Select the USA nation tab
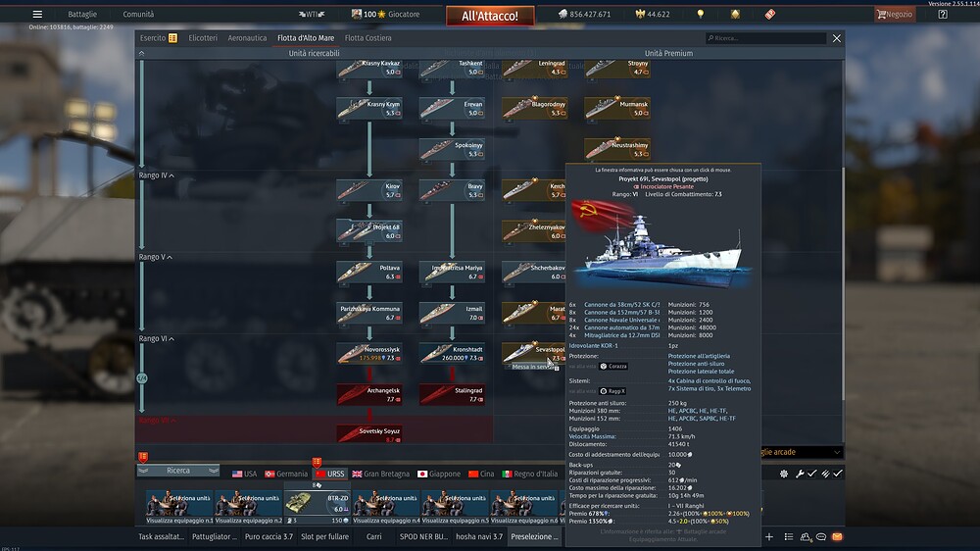Image resolution: width=980 pixels, height=551 pixels. click(x=244, y=475)
